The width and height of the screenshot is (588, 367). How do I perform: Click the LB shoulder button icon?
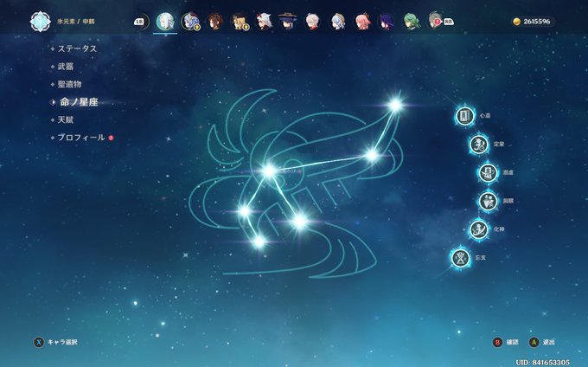[139, 22]
